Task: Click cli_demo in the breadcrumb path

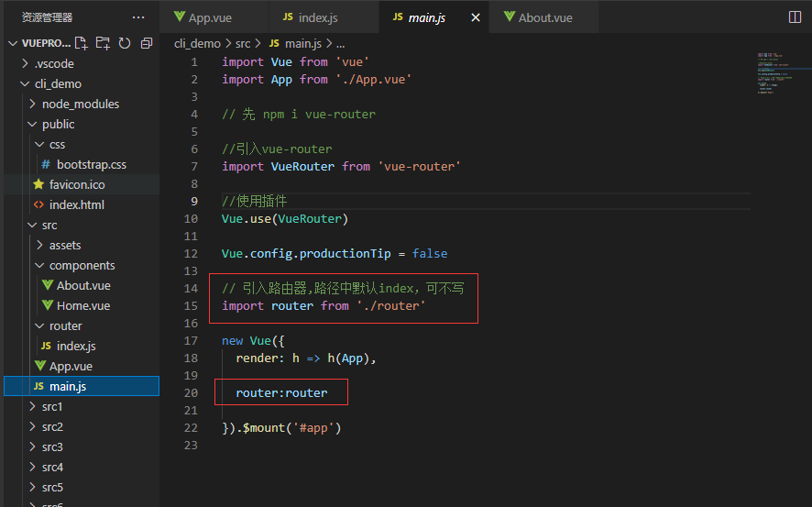Action: click(x=197, y=43)
